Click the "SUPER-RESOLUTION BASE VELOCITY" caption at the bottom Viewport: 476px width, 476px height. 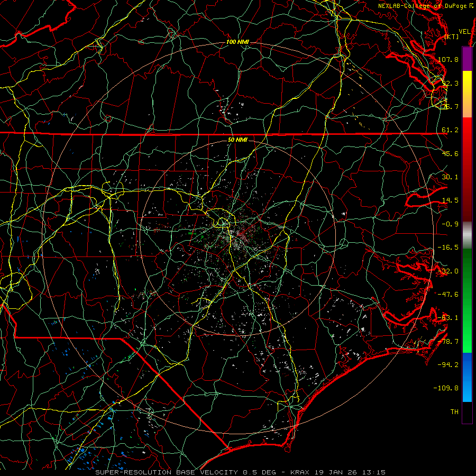click(167, 472)
